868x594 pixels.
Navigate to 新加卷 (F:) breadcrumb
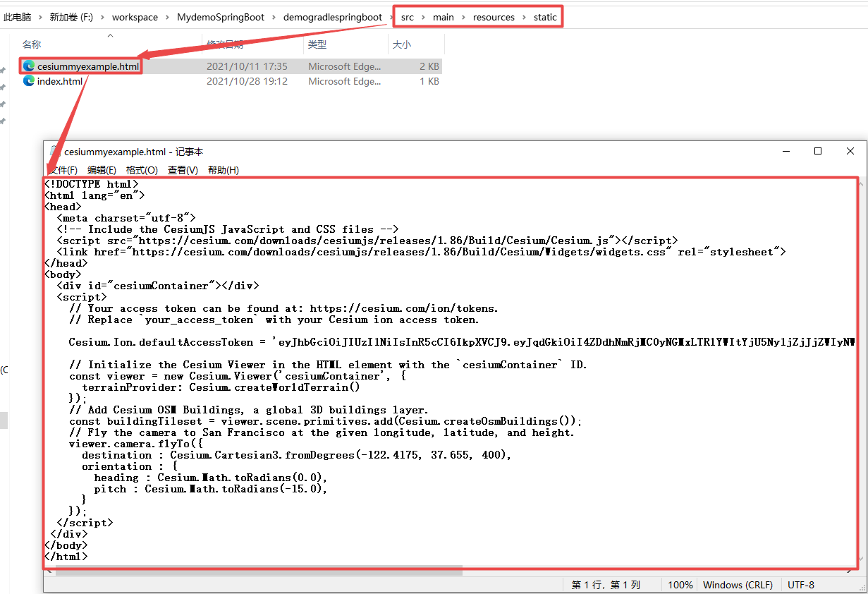click(x=71, y=17)
